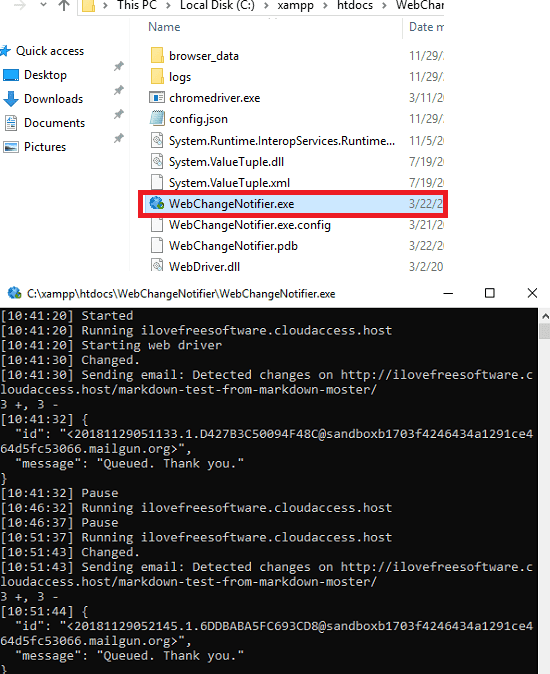
Task: Select the WebChangeNotifier.pdb file icon
Action: pyautogui.click(x=157, y=245)
